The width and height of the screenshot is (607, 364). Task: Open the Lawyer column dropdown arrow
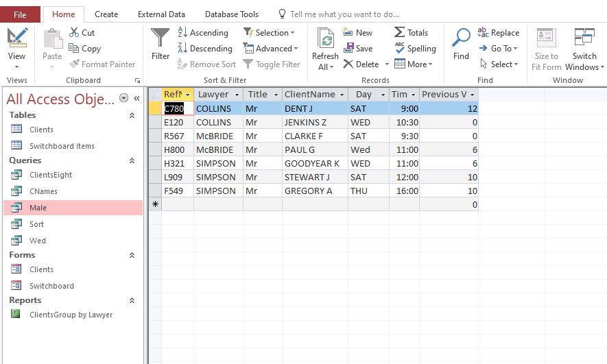237,95
